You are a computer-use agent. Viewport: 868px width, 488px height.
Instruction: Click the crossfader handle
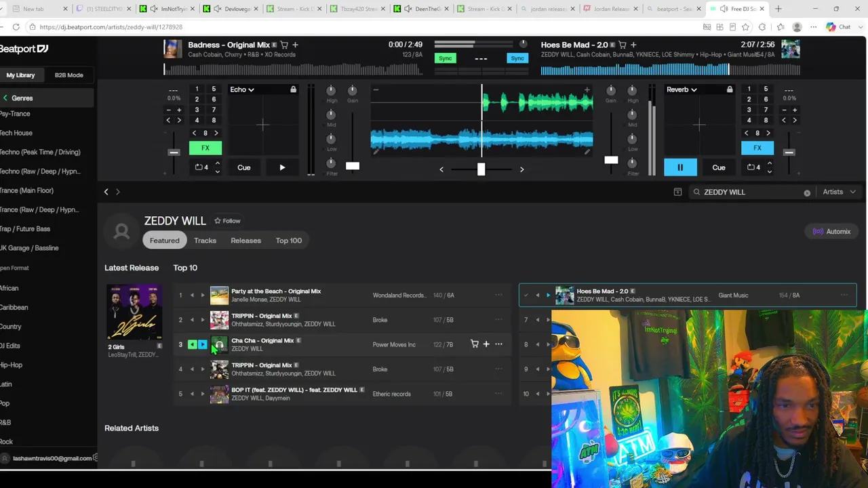[481, 169]
